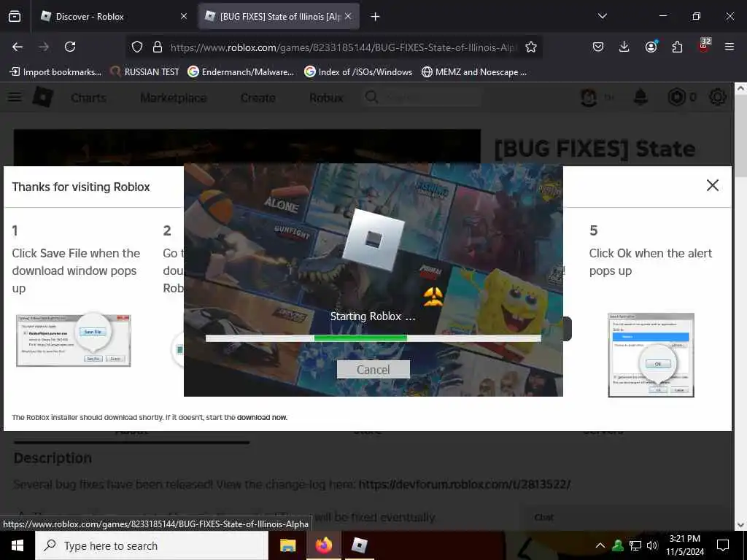Screen dimensions: 747x560
Task: Open the tracking protection shield icon
Action: pyautogui.click(x=137, y=47)
